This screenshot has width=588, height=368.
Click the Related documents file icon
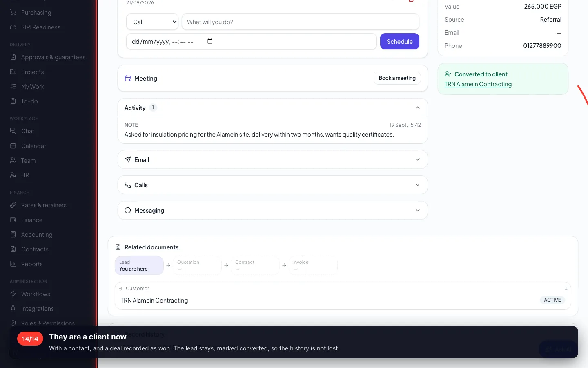[x=118, y=247]
